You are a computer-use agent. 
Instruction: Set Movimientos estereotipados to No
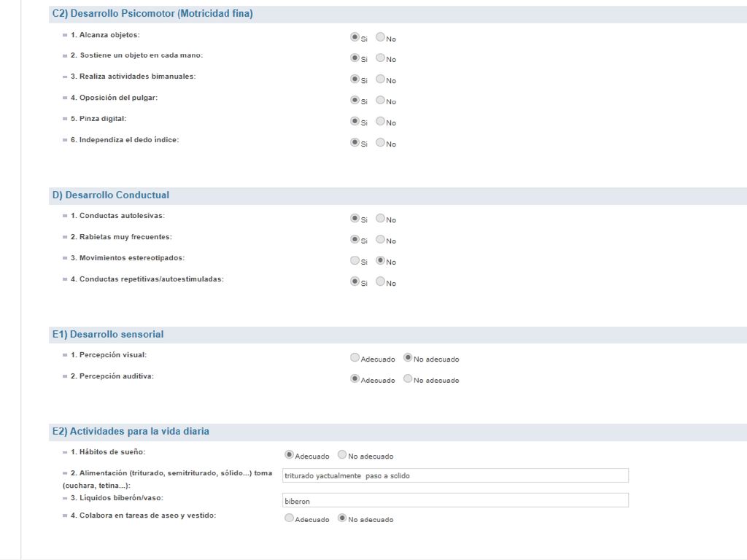380,260
